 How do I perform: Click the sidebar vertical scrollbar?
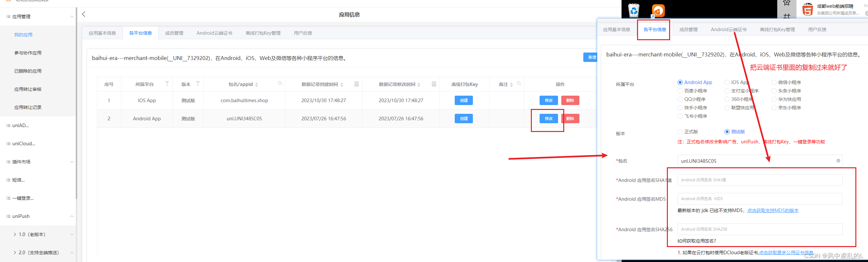click(76, 103)
